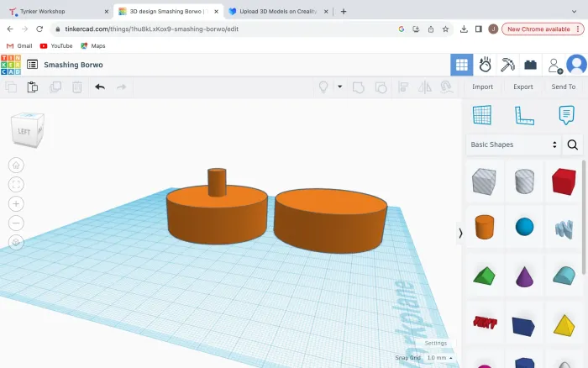Select the red box shape

point(564,181)
